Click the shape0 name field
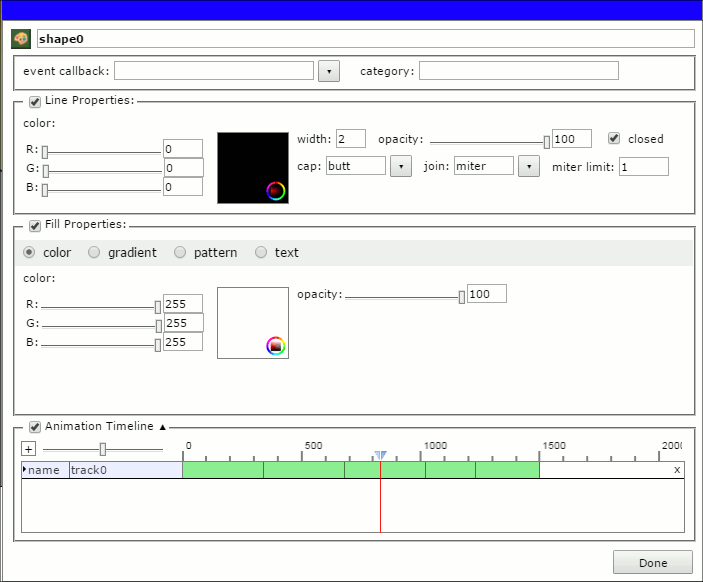Viewport: 703px width, 582px height. click(x=366, y=39)
